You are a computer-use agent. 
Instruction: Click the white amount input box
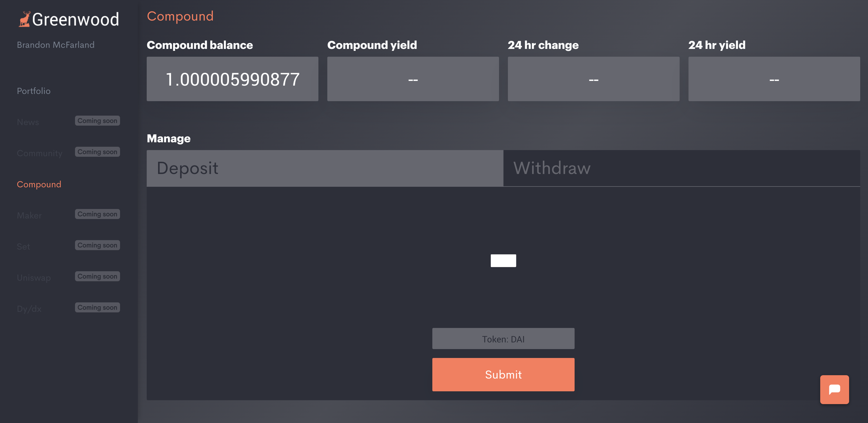click(503, 260)
